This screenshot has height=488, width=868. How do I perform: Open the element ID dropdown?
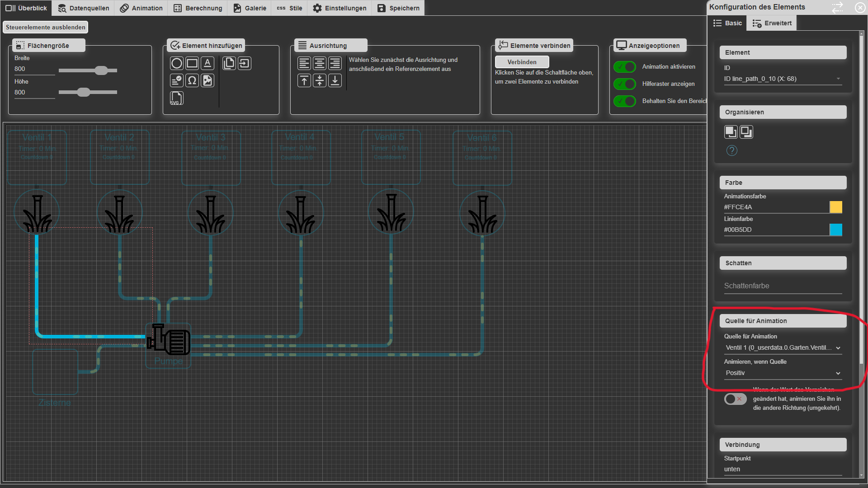click(x=783, y=79)
